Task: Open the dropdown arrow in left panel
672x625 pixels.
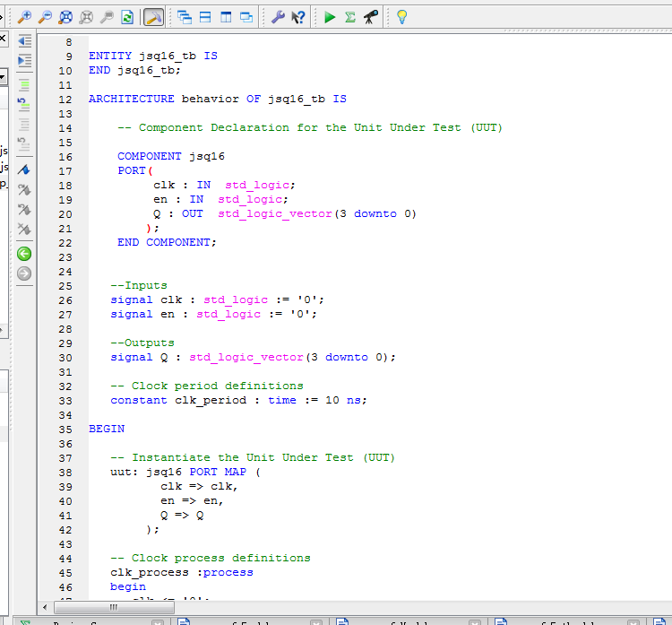Action: coord(3,78)
